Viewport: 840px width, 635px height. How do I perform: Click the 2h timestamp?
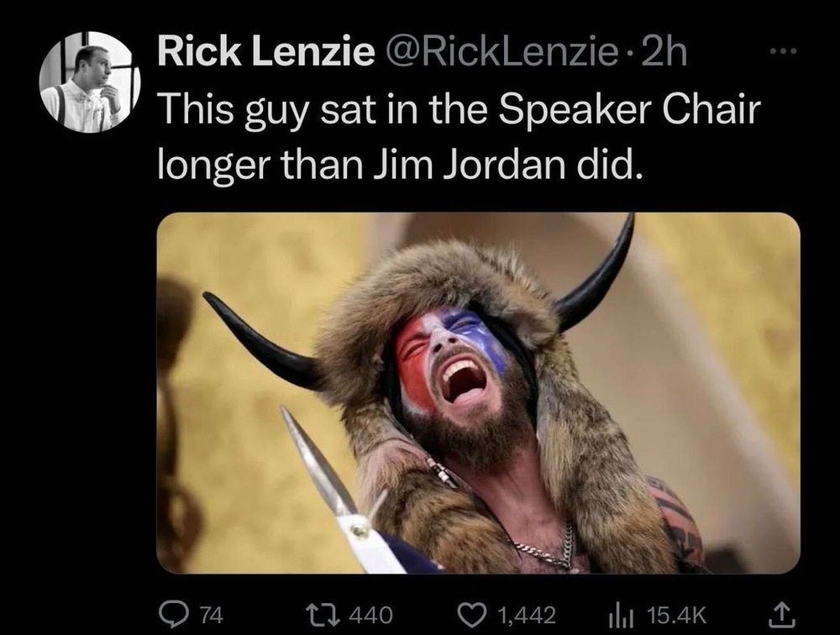(x=664, y=52)
